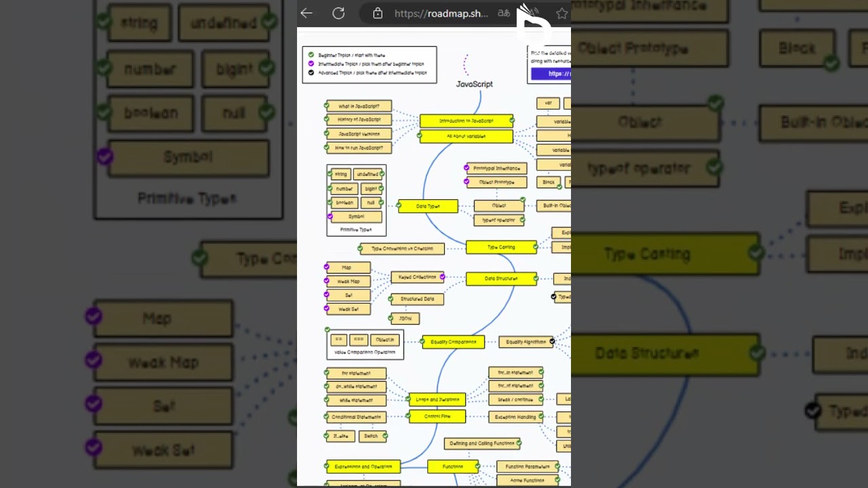
Task: Open the 'for statement' topic
Action: pos(356,373)
